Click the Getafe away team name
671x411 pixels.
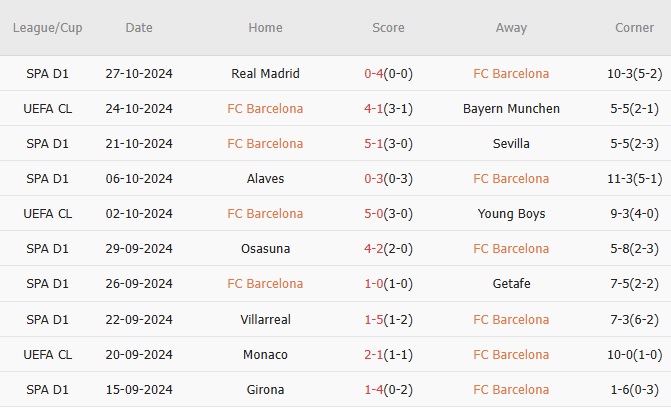coord(511,283)
